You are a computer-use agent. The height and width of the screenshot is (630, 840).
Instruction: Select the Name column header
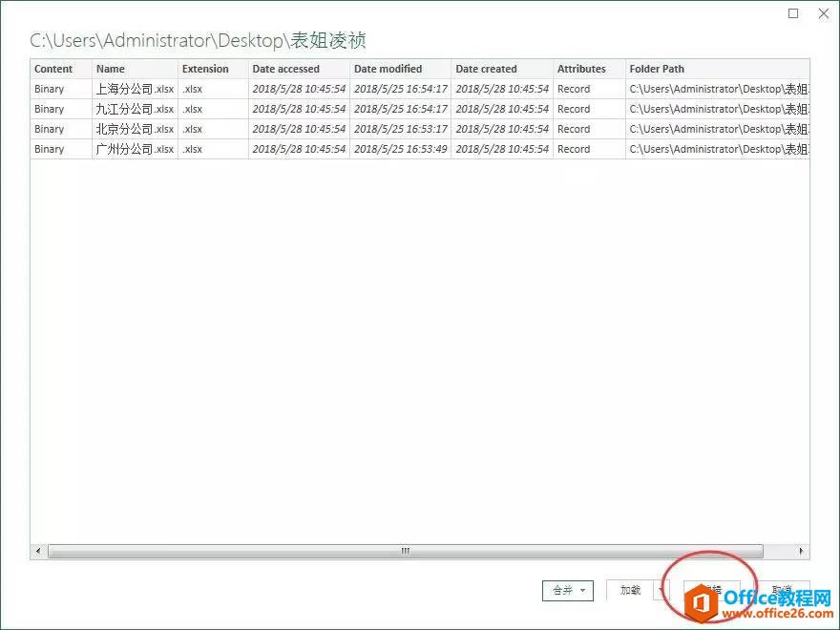pos(135,69)
